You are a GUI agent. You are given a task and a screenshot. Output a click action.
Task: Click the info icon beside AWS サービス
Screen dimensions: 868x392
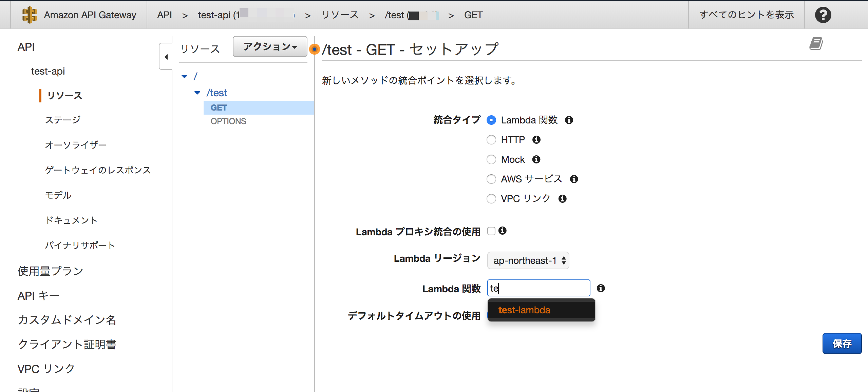tap(574, 179)
